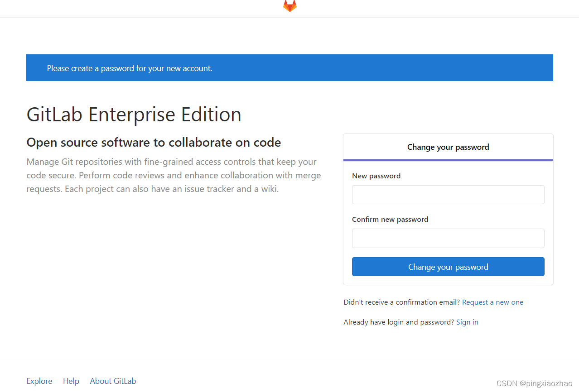Viewport: 579px width, 392px height.
Task: Focus the New password input field
Action: click(x=448, y=195)
